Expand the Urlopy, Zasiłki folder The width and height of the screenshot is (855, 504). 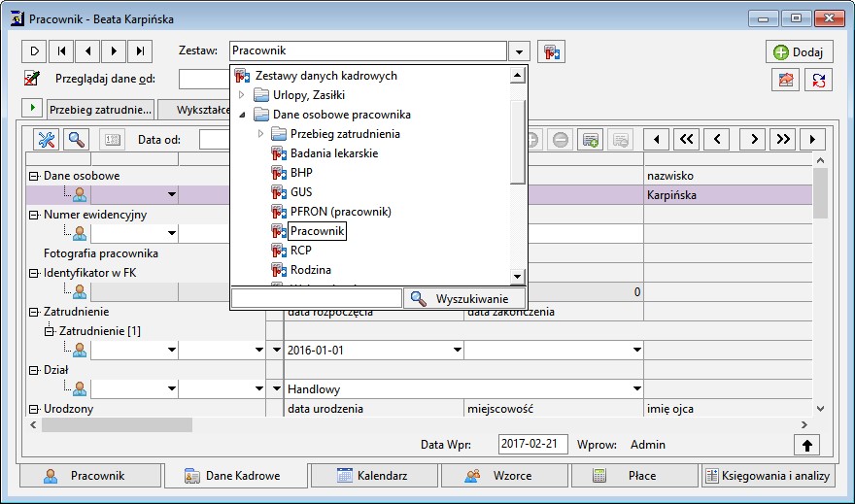click(242, 95)
